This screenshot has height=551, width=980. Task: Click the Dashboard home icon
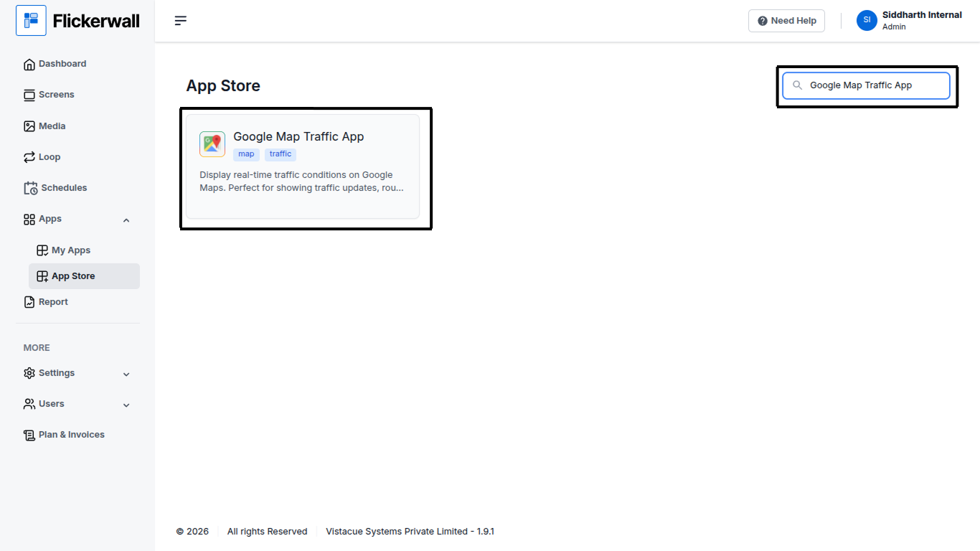tap(29, 65)
